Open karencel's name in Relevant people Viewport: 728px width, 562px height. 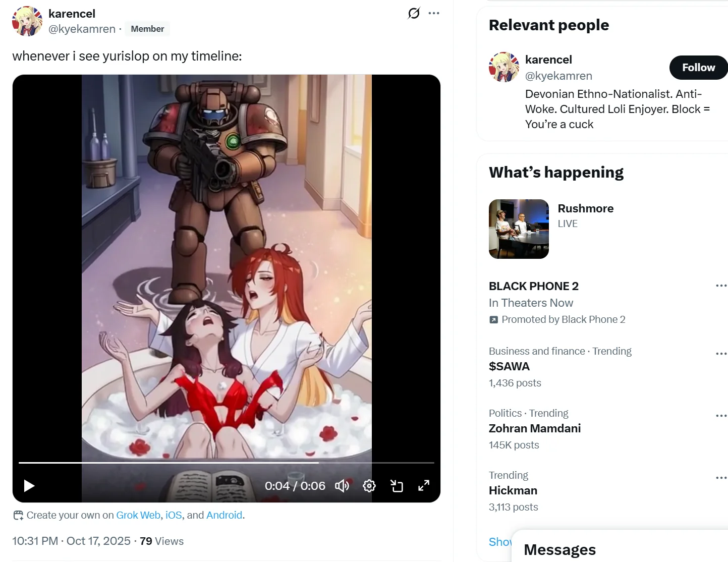coord(548,60)
